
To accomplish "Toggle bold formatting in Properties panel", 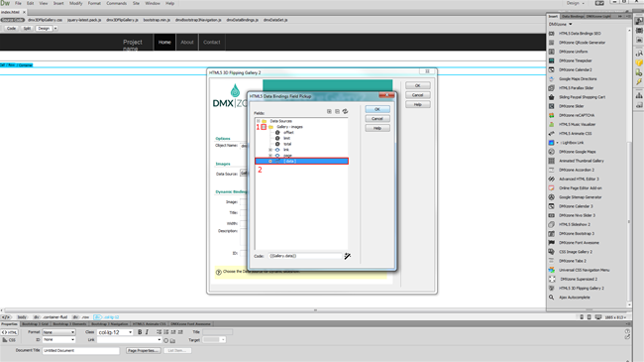I will click(x=140, y=332).
